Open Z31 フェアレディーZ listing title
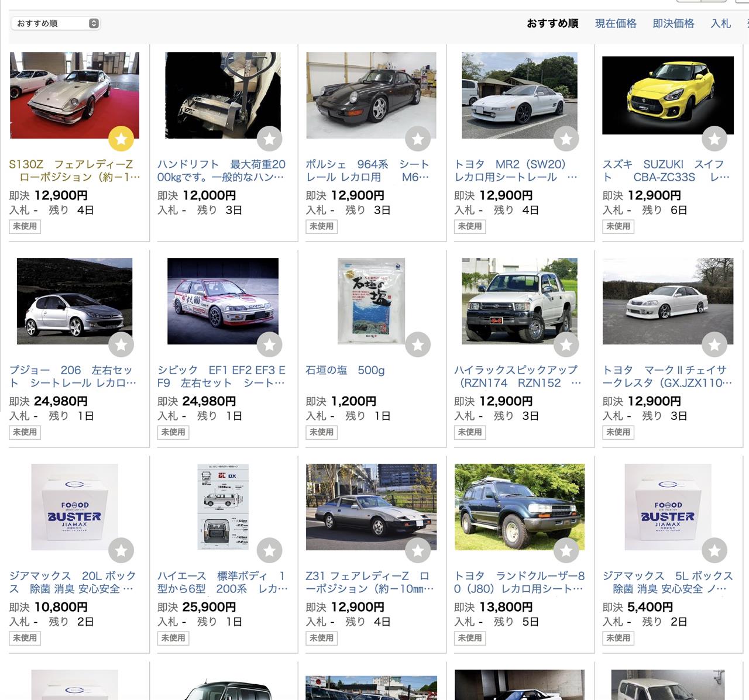Viewport: 749px width, 700px height. (370, 582)
